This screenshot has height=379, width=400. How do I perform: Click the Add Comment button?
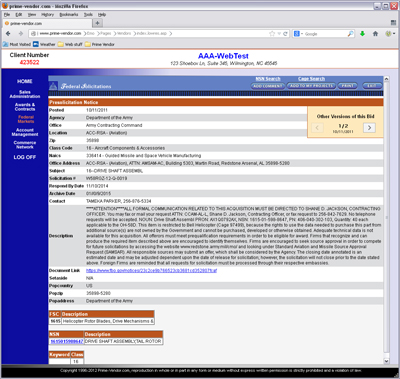(268, 86)
